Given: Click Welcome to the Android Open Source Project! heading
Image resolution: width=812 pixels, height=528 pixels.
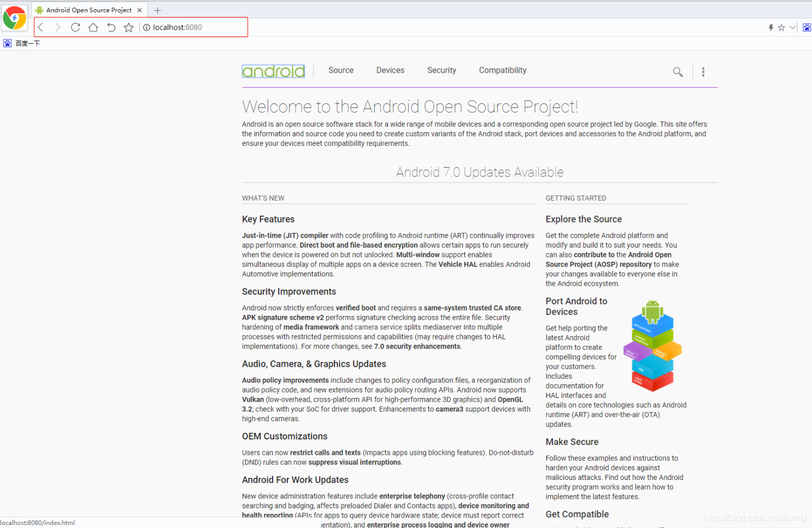Looking at the screenshot, I should (x=410, y=107).
